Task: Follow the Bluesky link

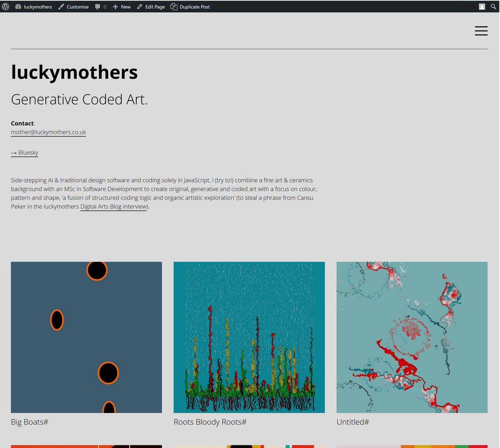Action: pos(25,152)
